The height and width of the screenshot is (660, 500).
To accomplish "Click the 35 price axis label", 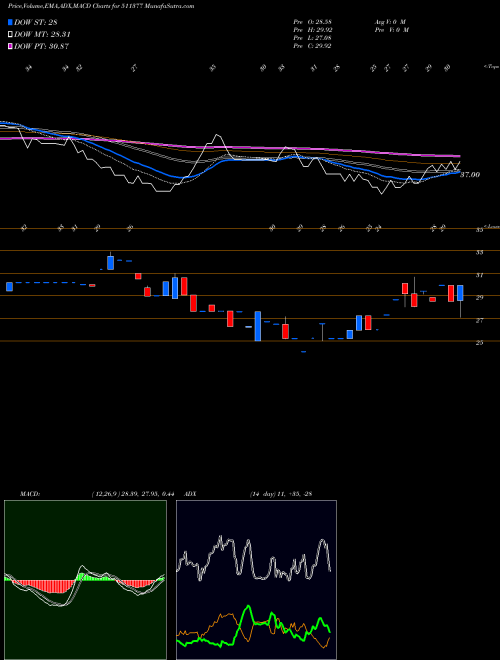I will coord(479,230).
